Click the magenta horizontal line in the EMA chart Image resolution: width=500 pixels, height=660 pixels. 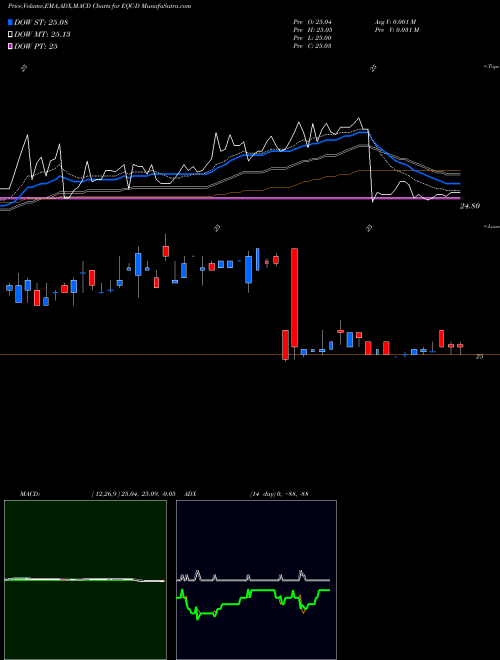tap(230, 198)
